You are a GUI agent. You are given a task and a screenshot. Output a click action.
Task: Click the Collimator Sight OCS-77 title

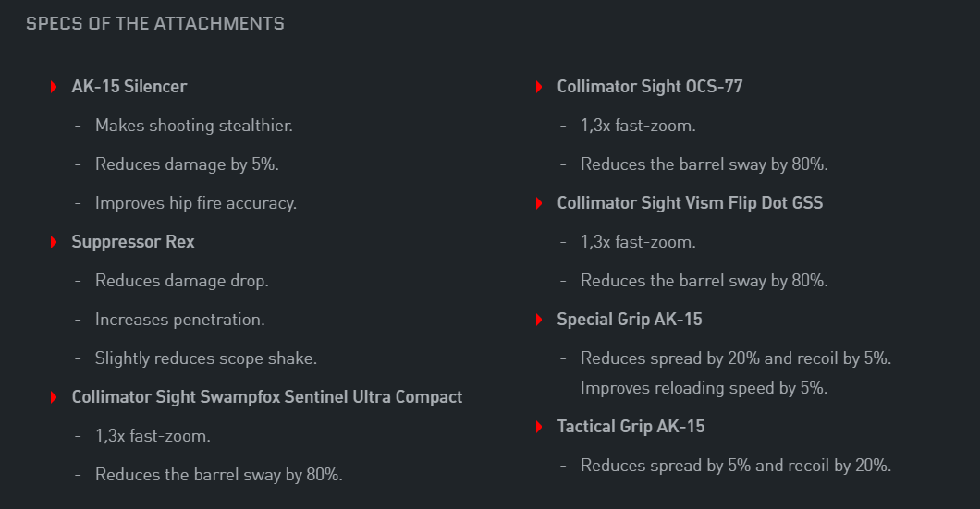click(650, 86)
